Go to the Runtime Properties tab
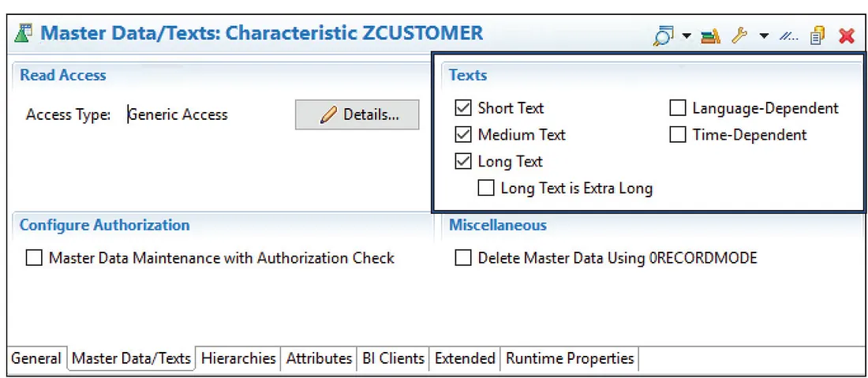This screenshot has height=378, width=868. 569,358
